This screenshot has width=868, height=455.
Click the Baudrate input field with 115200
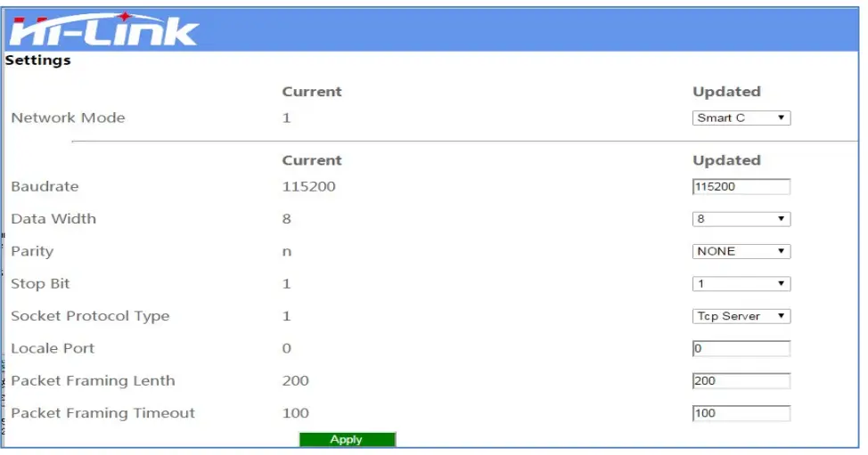tap(741, 187)
